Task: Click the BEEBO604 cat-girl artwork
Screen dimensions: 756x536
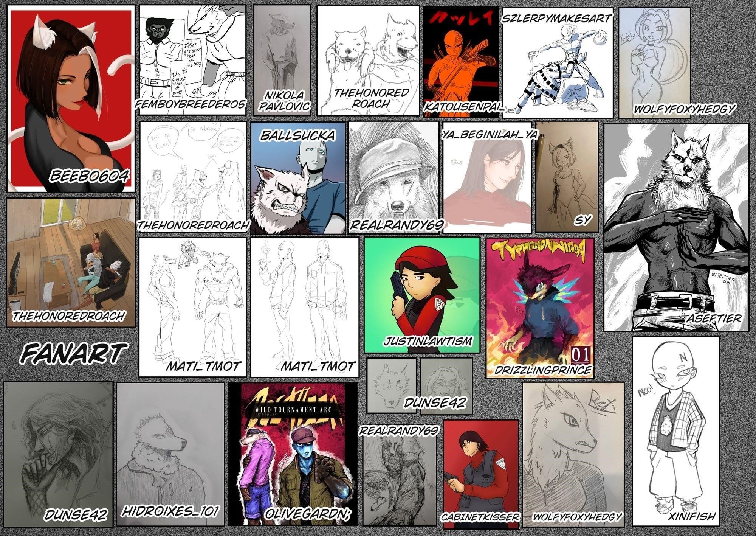Action: pyautogui.click(x=71, y=98)
